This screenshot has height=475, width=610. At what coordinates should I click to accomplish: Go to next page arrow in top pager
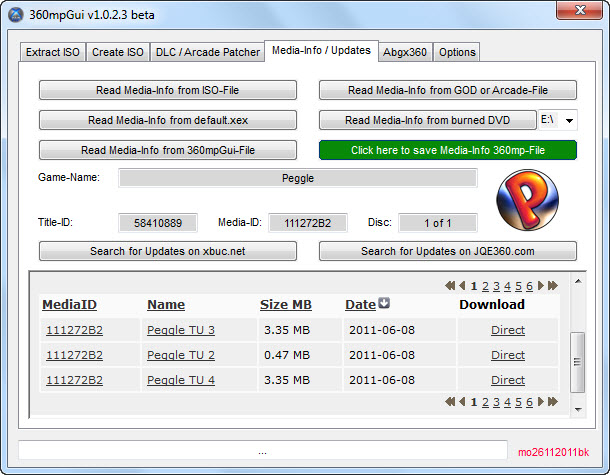click(x=541, y=286)
